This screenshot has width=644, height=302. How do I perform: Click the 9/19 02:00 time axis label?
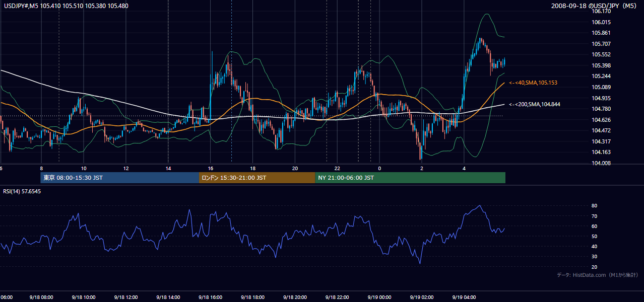coord(422,297)
